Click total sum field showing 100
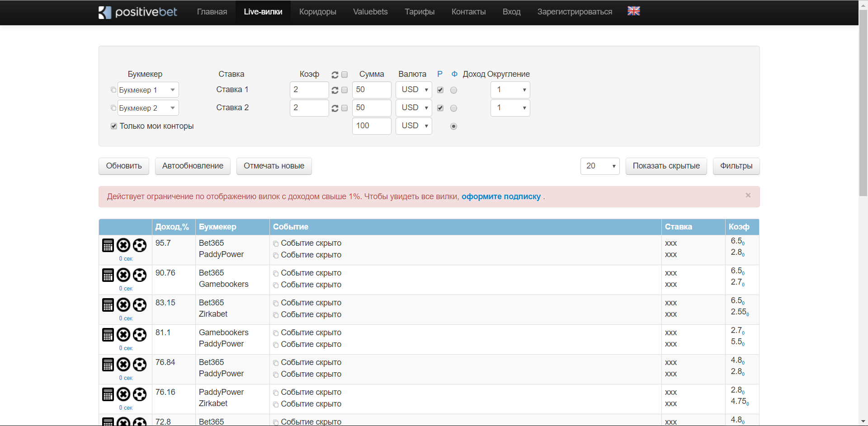Screen dimensions: 868x426 pyautogui.click(x=372, y=126)
